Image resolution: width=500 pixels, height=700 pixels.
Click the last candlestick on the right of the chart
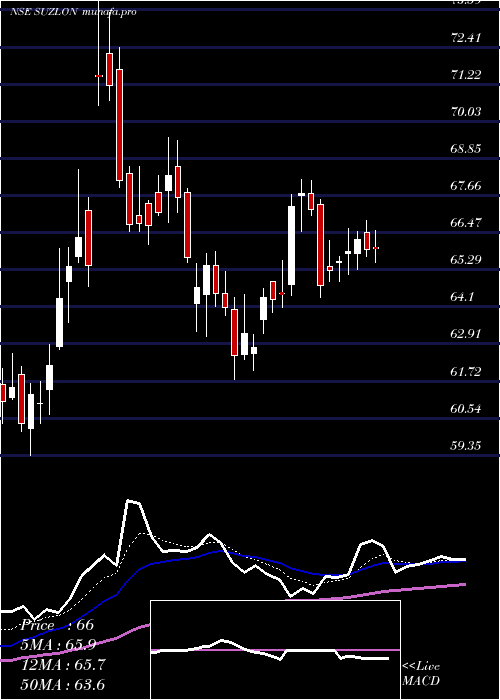click(x=376, y=247)
